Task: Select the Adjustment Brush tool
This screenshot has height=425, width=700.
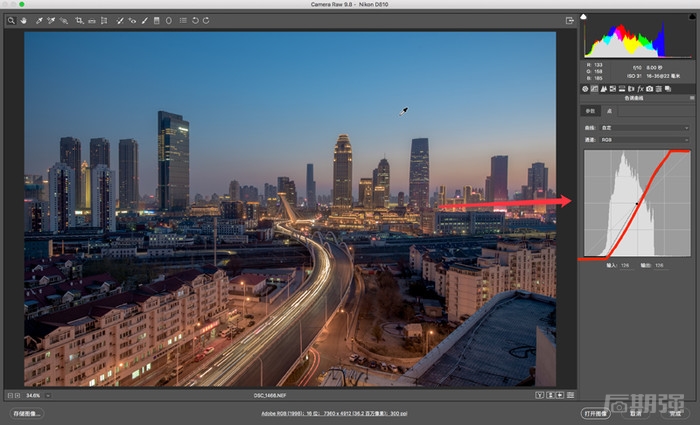Action: pos(145,21)
